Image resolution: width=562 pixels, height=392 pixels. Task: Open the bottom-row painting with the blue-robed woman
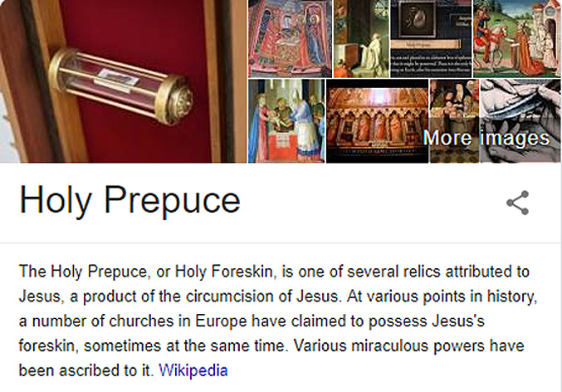pyautogui.click(x=286, y=121)
